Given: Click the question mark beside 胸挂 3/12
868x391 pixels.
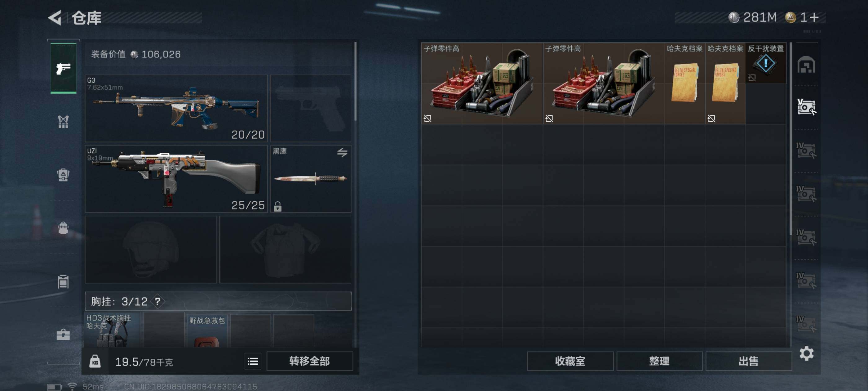Looking at the screenshot, I should coord(157,301).
